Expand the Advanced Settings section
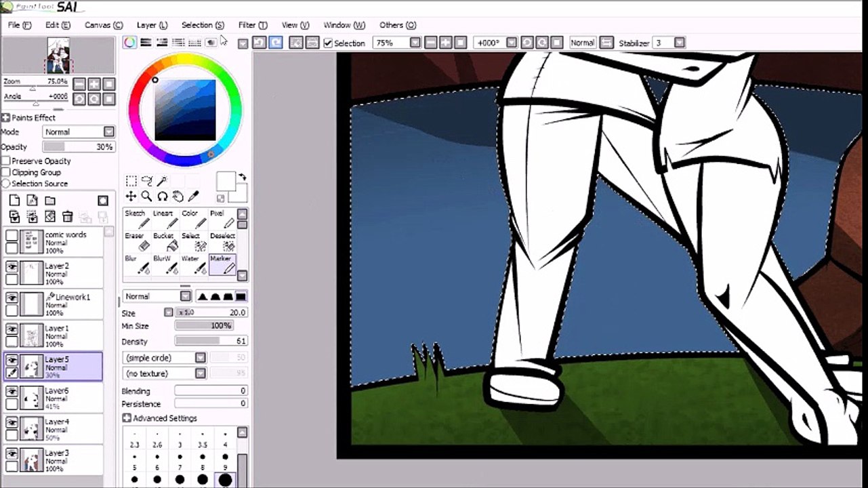The width and height of the screenshot is (868, 488). pos(127,418)
